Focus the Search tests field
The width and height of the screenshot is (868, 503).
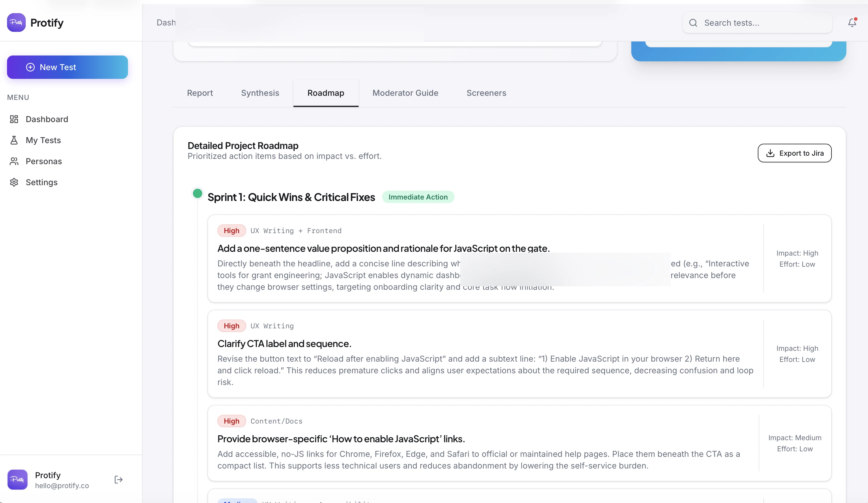758,23
